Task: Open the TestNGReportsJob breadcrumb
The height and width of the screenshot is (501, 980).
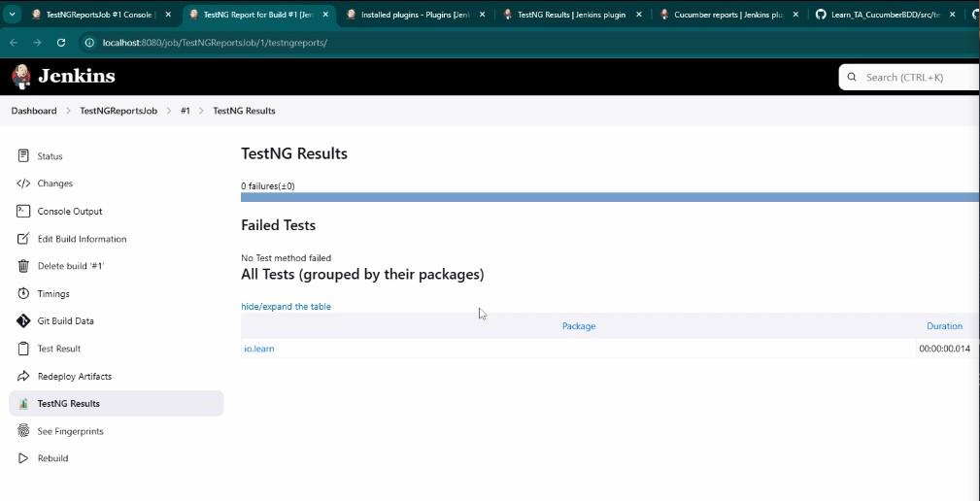Action: [x=118, y=111]
